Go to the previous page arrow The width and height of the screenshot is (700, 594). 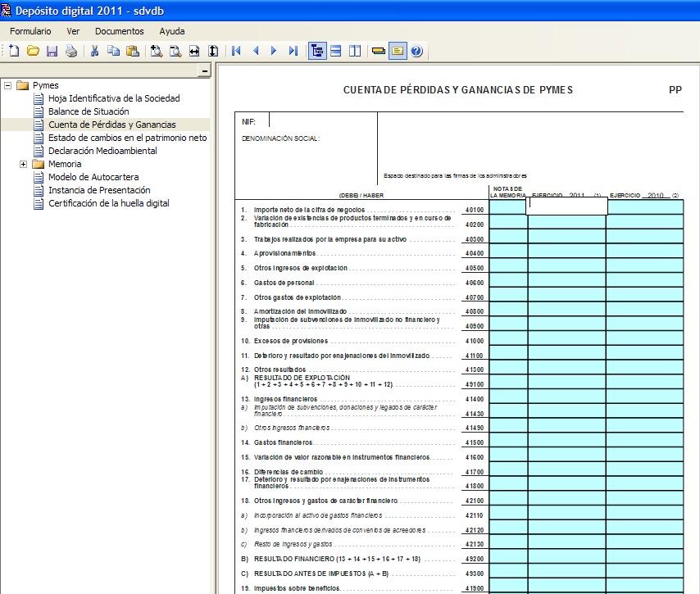click(x=256, y=51)
